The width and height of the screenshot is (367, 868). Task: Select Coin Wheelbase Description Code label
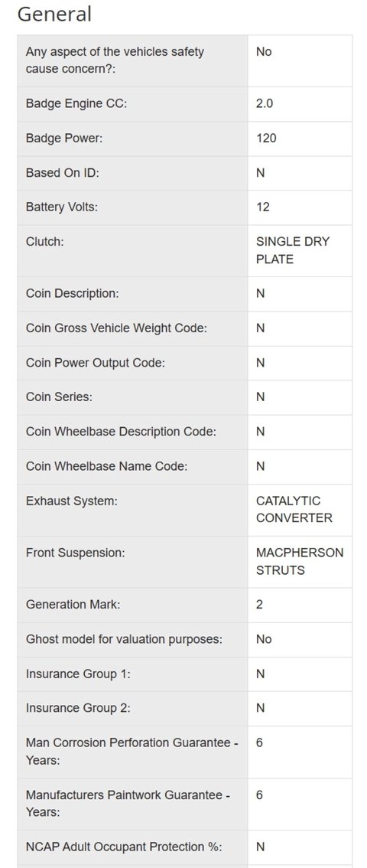click(x=121, y=431)
